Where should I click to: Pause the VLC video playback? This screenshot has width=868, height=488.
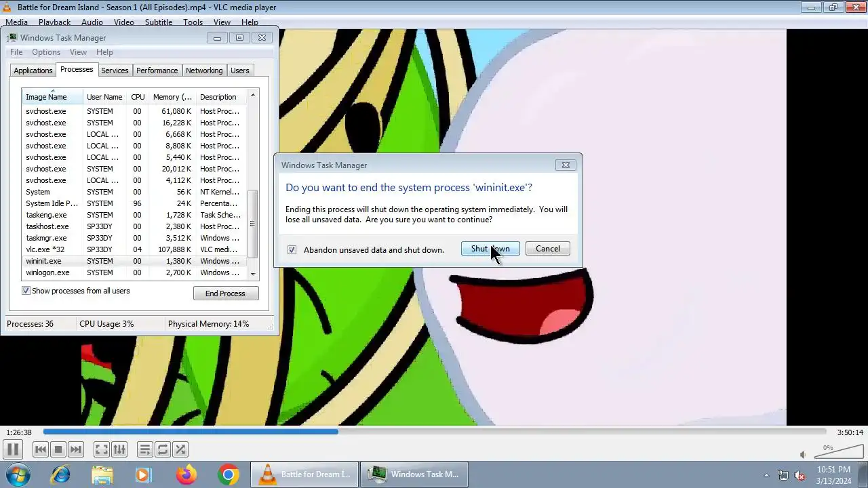[12, 449]
